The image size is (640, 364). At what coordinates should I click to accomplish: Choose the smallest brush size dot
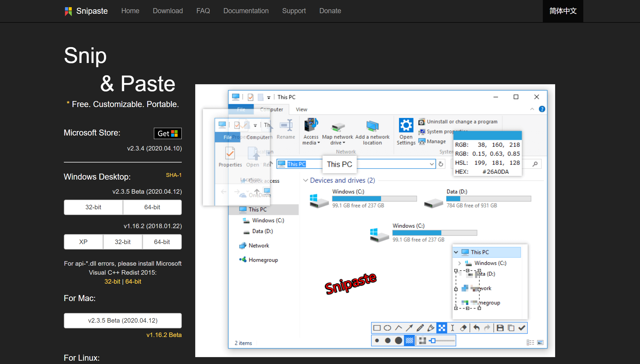tap(377, 341)
